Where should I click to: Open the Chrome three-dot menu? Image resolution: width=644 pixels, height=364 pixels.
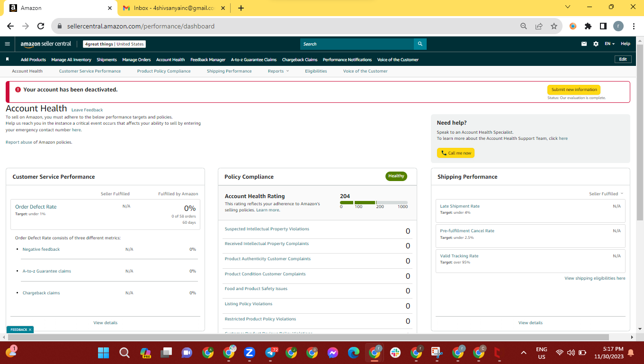[633, 26]
